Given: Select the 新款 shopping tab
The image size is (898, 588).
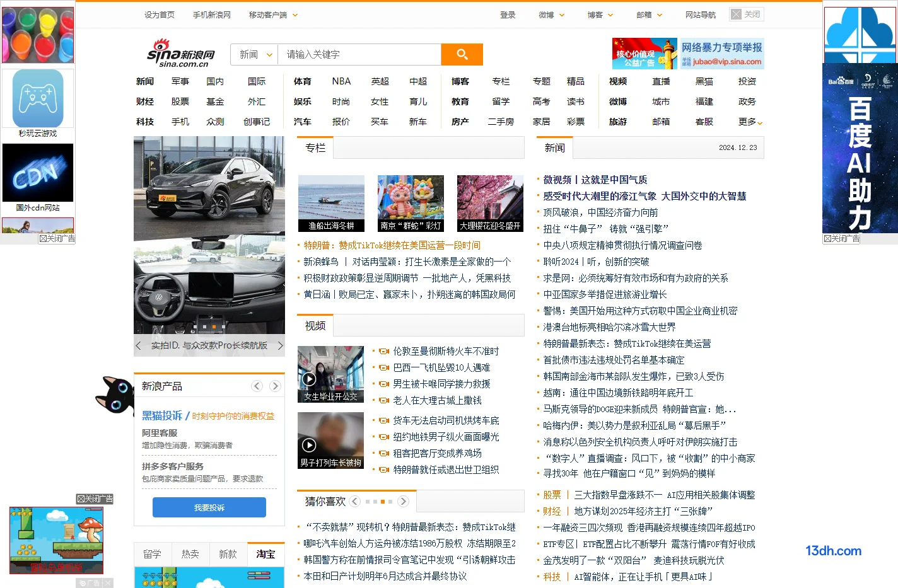Looking at the screenshot, I should 228,554.
